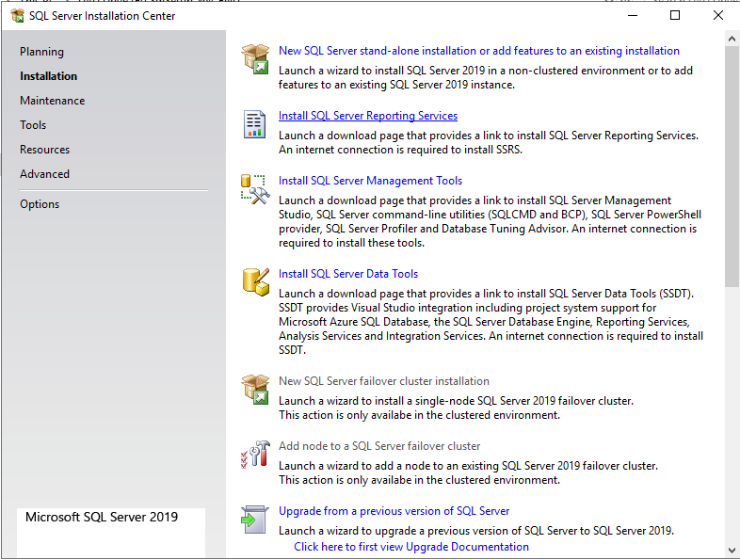
Task: Click the scrollbar down arrow
Action: click(x=732, y=551)
